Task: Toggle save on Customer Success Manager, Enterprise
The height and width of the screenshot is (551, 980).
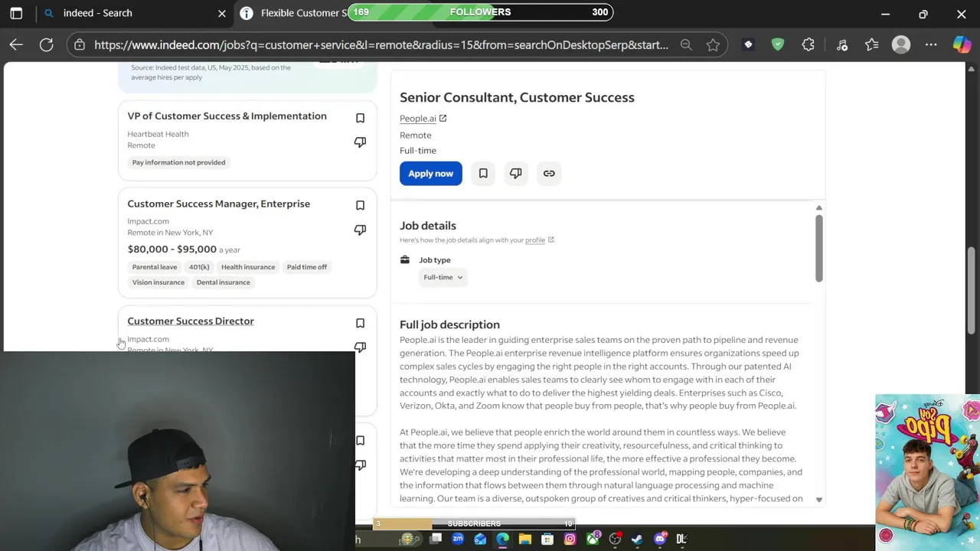Action: coord(360,205)
